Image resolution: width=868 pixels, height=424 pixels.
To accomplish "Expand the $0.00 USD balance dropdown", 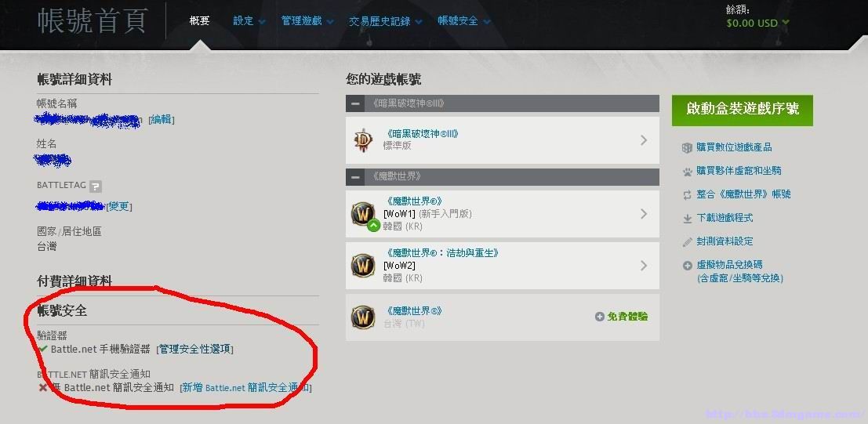I will pos(757,24).
